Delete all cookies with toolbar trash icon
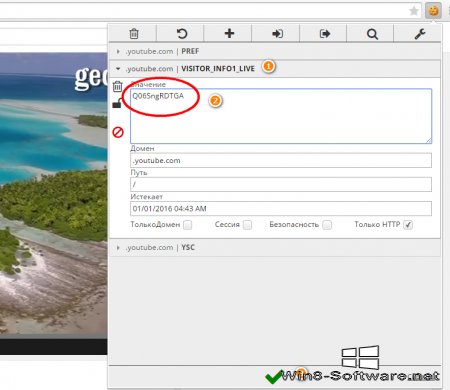Screen dimensions: 450x390 pyautogui.click(x=134, y=34)
